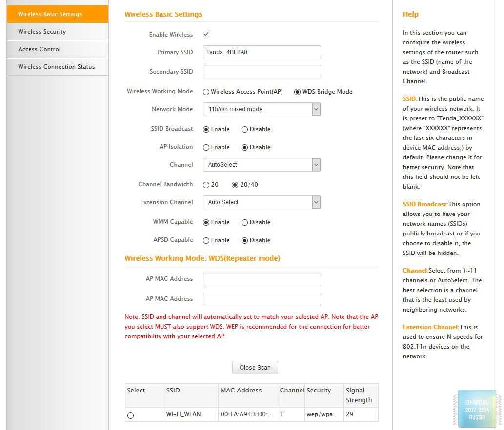The image size is (504, 430).
Task: Go to Access Control page
Action: (40, 49)
